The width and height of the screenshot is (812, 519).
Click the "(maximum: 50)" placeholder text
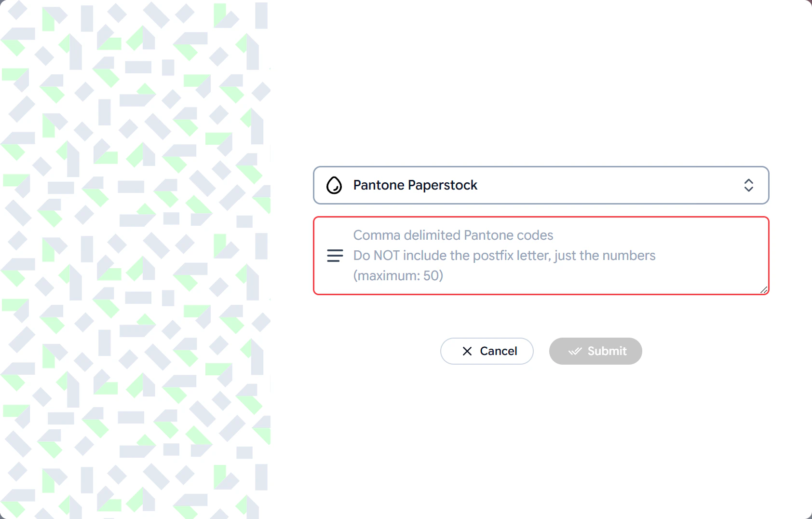point(398,276)
